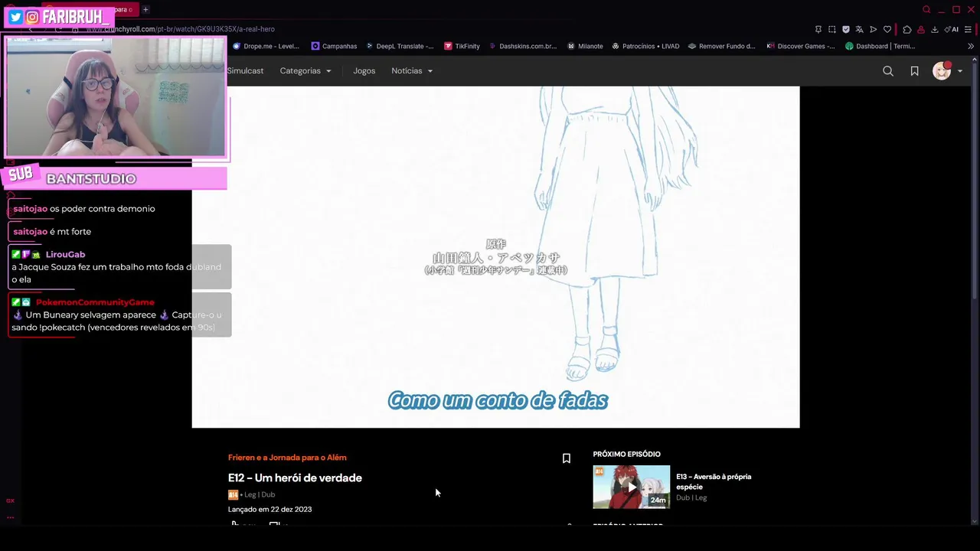The height and width of the screenshot is (551, 980).
Task: Click the pin icon in the address bar
Action: point(818,29)
